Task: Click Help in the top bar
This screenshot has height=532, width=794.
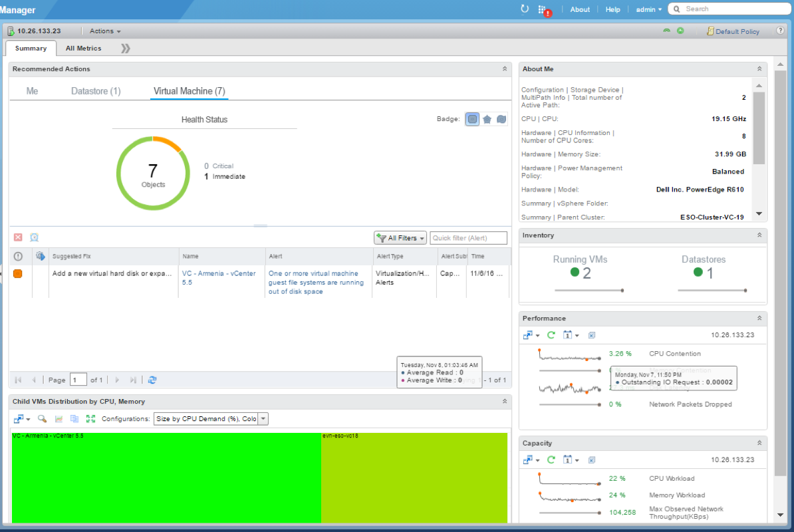Action: (612, 9)
